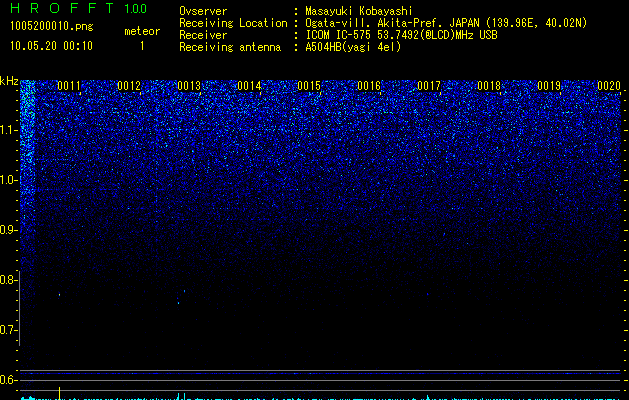Click the meteor count value 1
The image size is (629, 400).
(x=142, y=46)
